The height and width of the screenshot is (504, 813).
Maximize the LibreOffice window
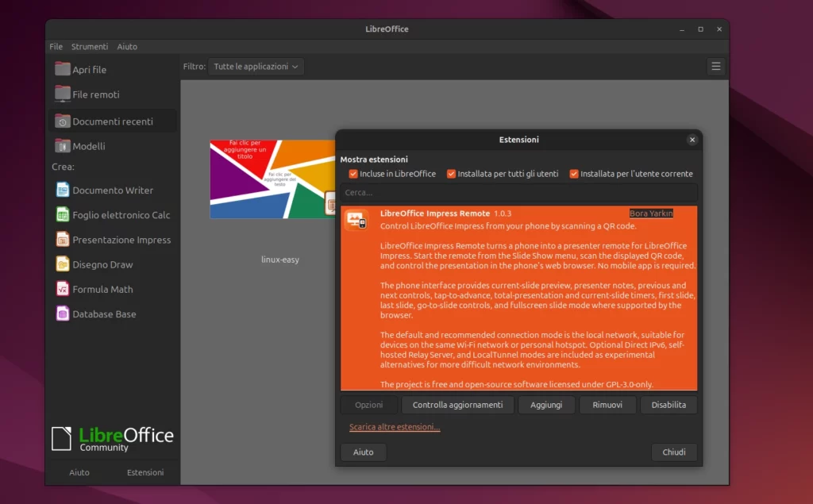coord(700,29)
